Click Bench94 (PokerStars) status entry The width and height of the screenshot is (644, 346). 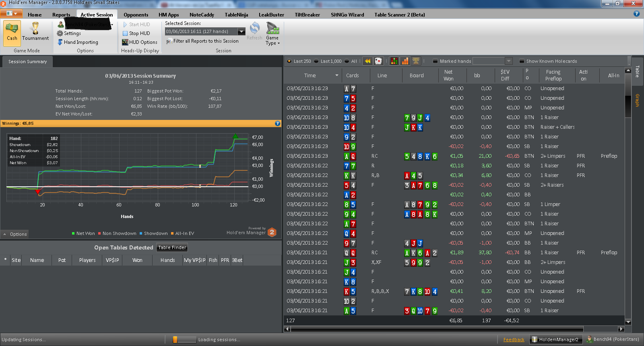click(x=613, y=340)
